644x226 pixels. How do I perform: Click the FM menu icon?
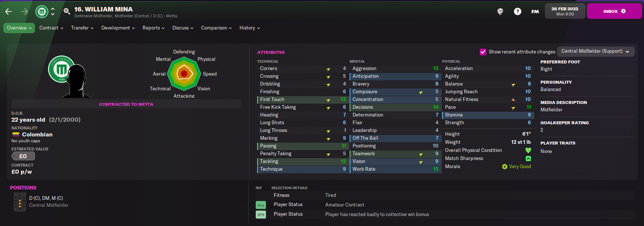(x=535, y=12)
